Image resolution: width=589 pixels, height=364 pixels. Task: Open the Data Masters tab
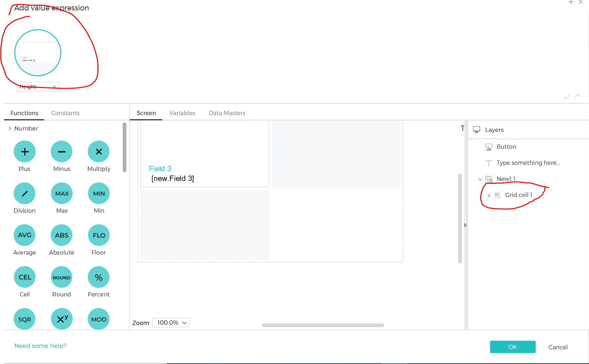[227, 113]
